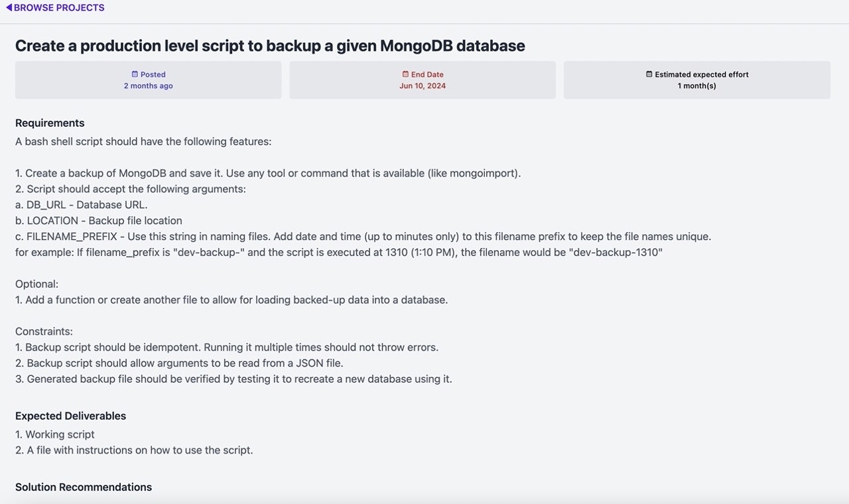The image size is (849, 504).
Task: Click the Requirements section heading
Action: click(50, 123)
